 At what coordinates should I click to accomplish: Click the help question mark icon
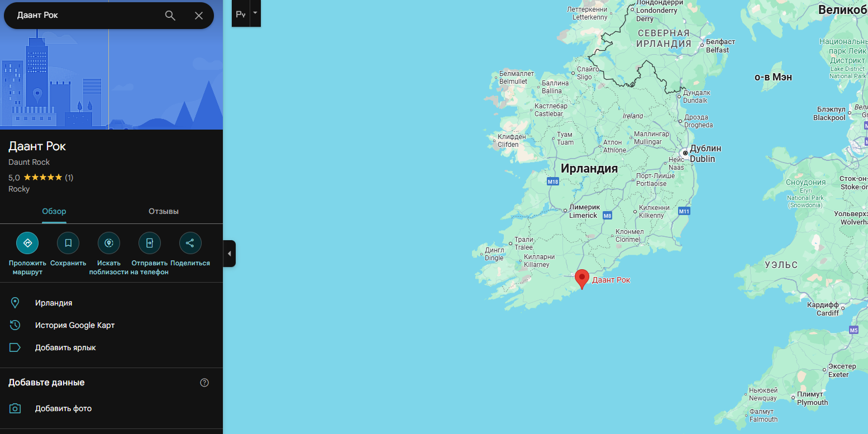click(204, 383)
